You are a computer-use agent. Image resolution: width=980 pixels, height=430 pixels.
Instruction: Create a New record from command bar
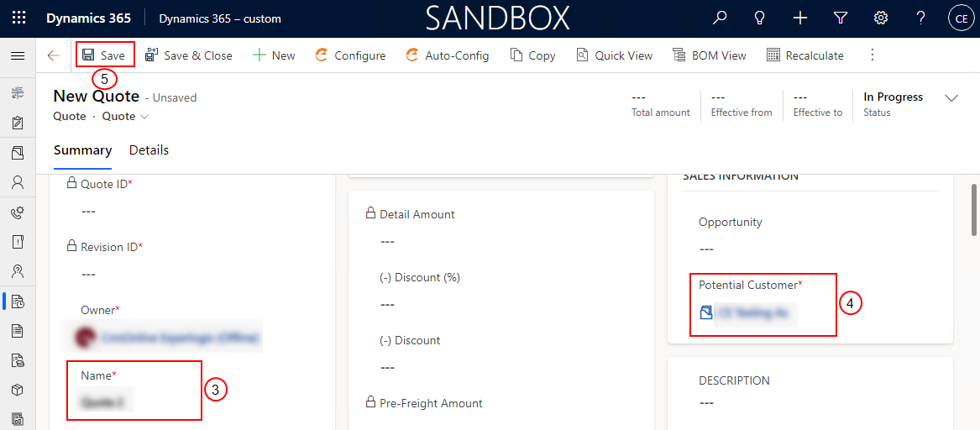pyautogui.click(x=274, y=55)
